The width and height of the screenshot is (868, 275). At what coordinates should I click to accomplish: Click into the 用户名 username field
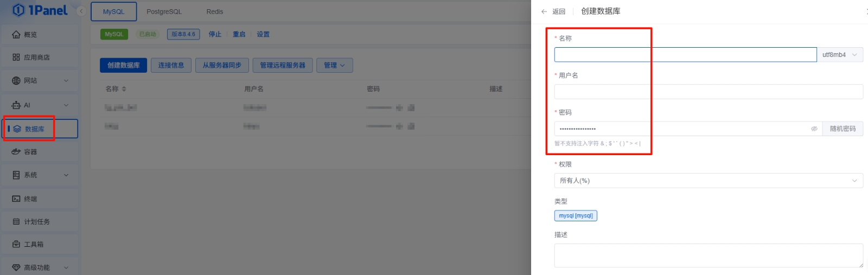[708, 92]
